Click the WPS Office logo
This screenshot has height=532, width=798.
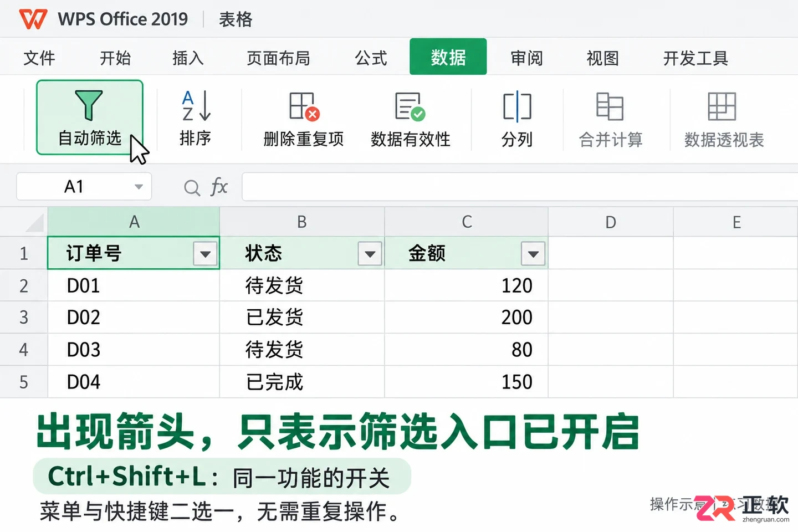(x=33, y=19)
